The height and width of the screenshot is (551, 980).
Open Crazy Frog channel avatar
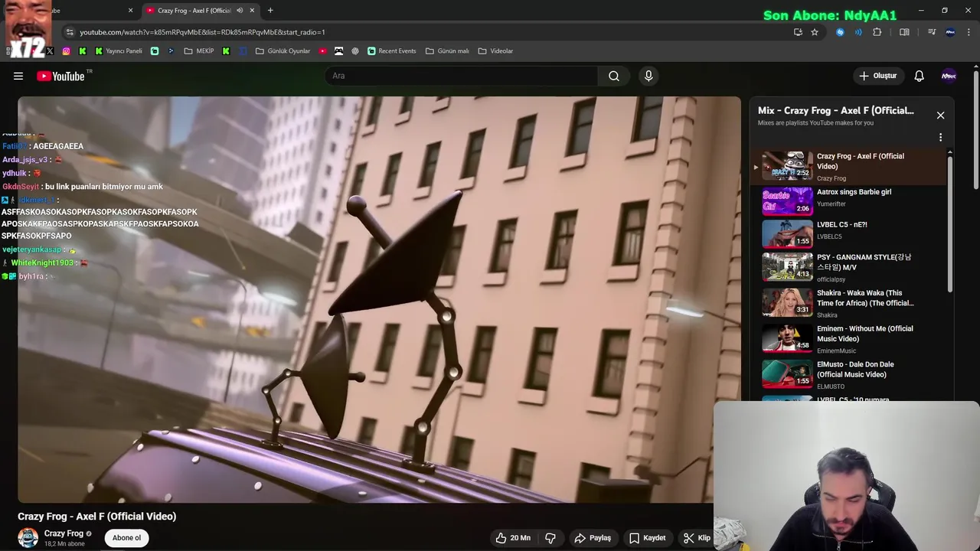coord(28,538)
